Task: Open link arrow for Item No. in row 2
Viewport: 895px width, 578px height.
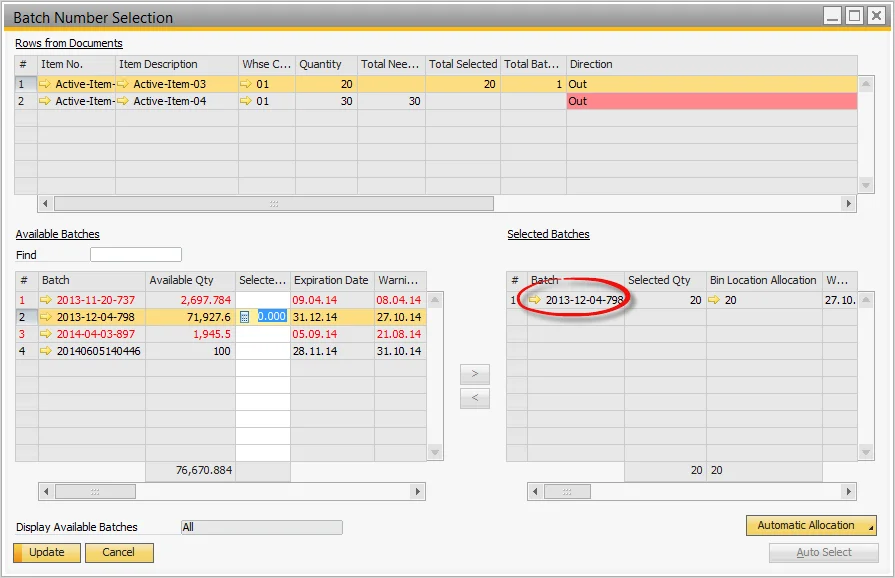Action: pyautogui.click(x=45, y=101)
